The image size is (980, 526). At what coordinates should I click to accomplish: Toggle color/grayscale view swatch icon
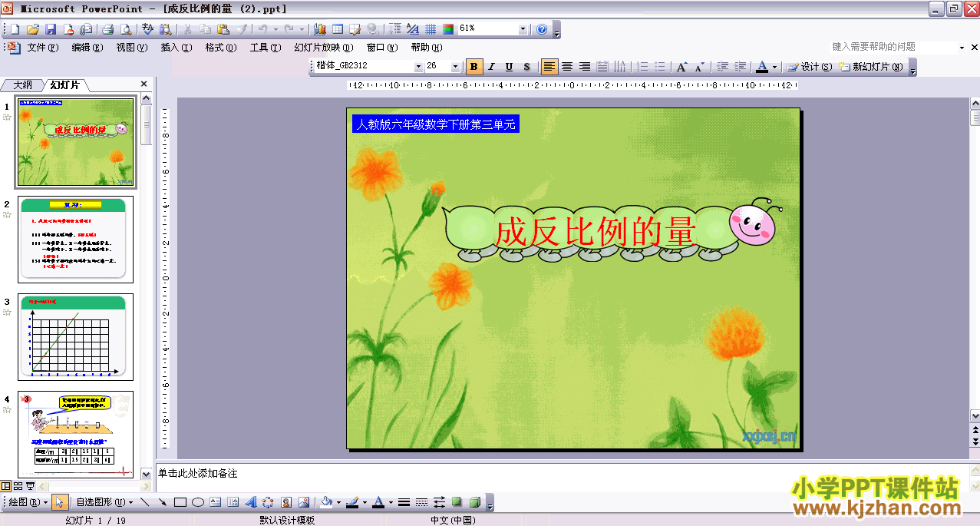click(x=448, y=29)
